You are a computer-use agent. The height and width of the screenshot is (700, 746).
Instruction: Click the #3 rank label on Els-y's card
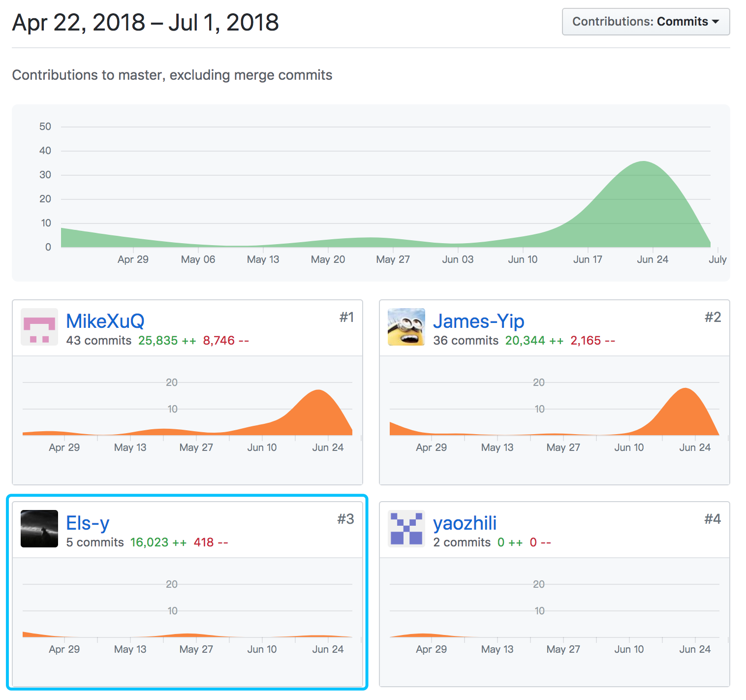pos(345,519)
